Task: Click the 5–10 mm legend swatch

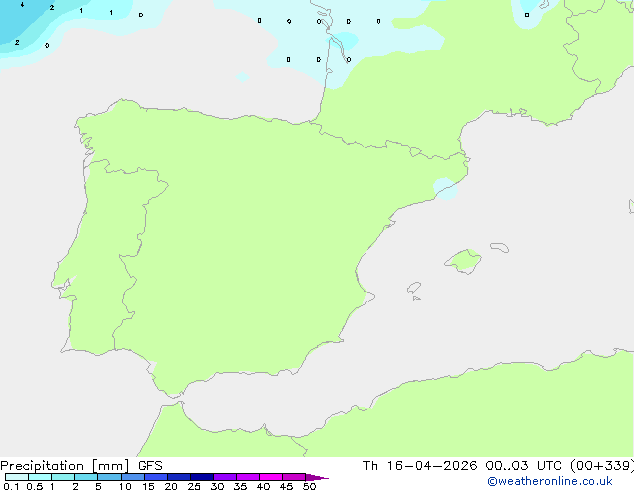Action: (x=109, y=477)
